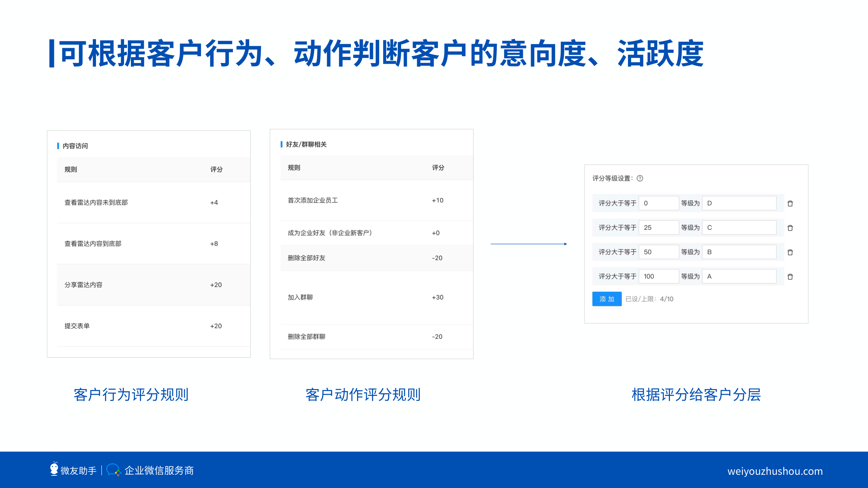
Task: Remove grade B row via trash icon
Action: (x=790, y=252)
